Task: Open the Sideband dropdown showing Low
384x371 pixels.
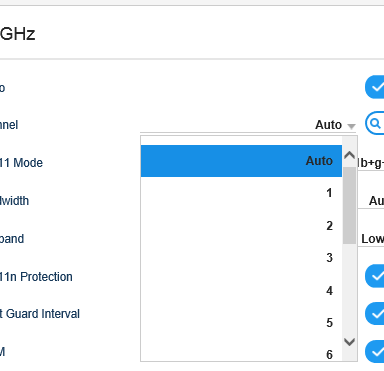Action: click(x=371, y=239)
